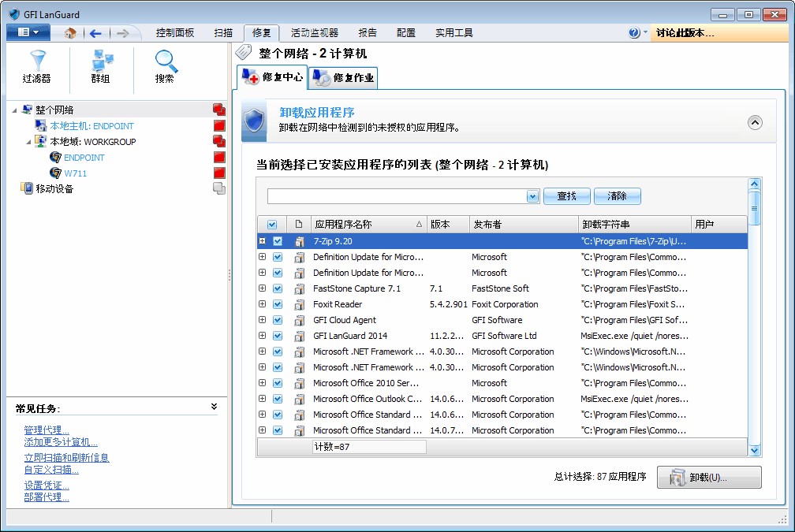Expand the GFI LanGuard 2014 row

tap(262, 336)
